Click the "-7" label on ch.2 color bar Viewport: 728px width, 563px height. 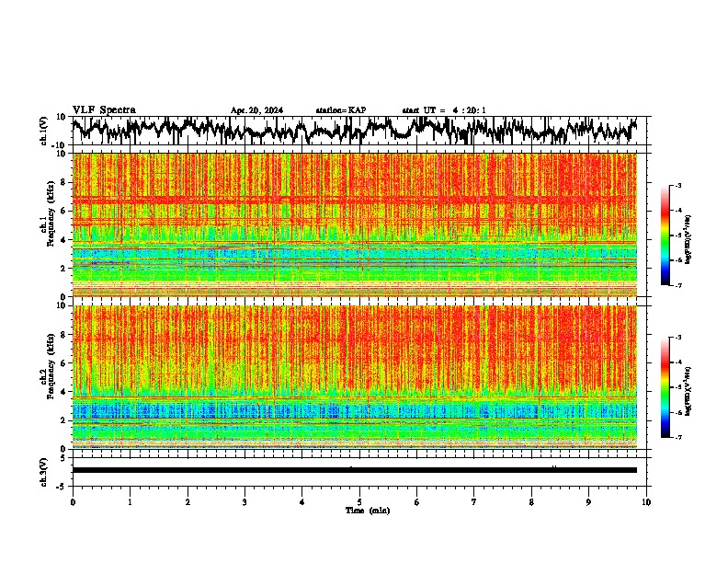(678, 438)
